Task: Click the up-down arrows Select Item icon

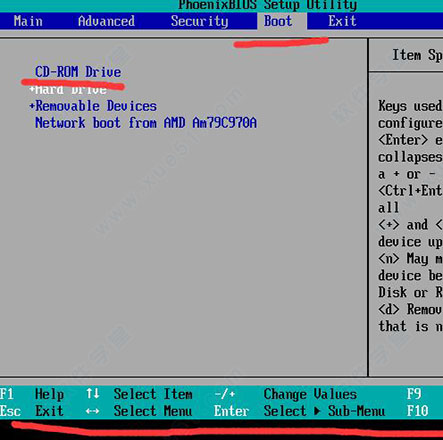Action: point(93,394)
